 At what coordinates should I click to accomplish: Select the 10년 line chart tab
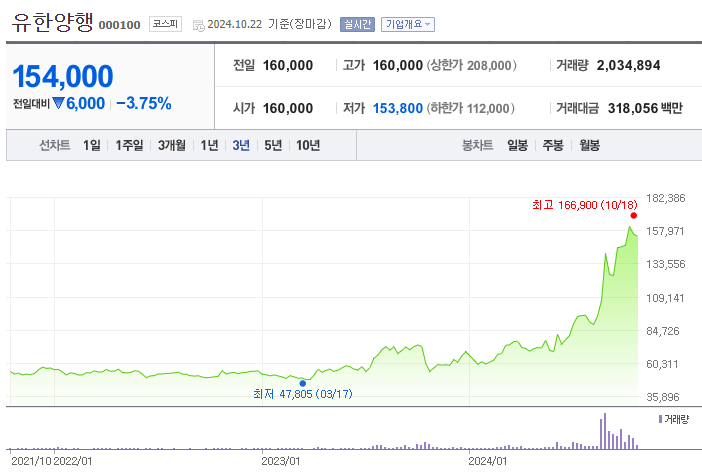pyautogui.click(x=308, y=145)
